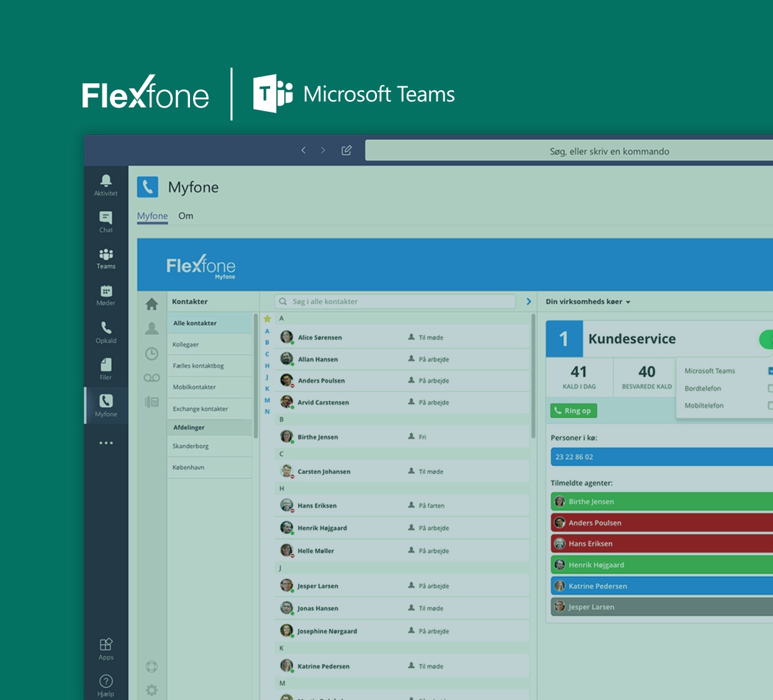The image size is (773, 700).
Task: Select contact Arvid Carstensen
Action: pos(402,402)
